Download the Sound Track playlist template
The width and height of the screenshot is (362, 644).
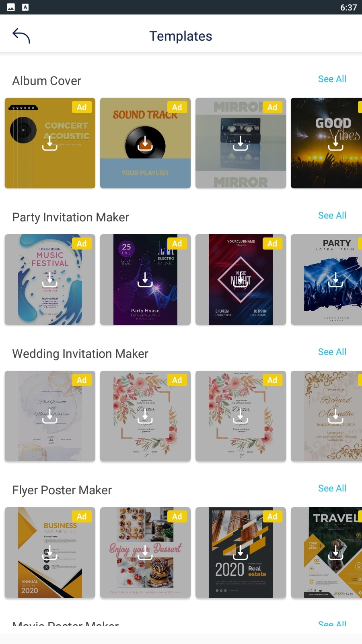click(145, 143)
